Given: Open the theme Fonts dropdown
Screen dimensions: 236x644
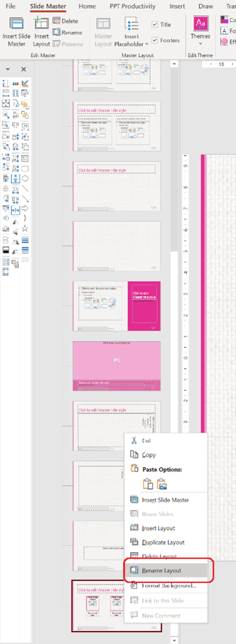Looking at the screenshot, I should 228,31.
